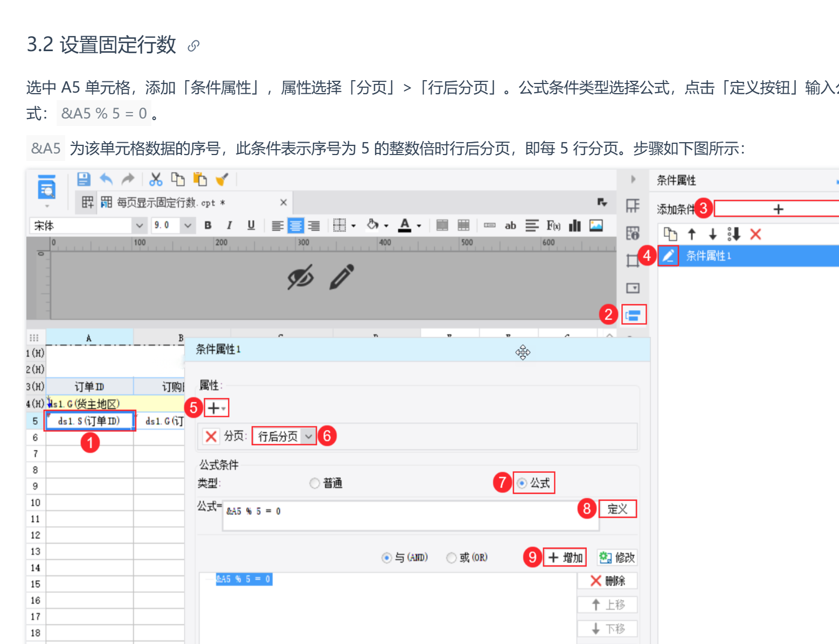Copy the selected condition attribute
Image resolution: width=839 pixels, height=644 pixels.
(x=670, y=234)
